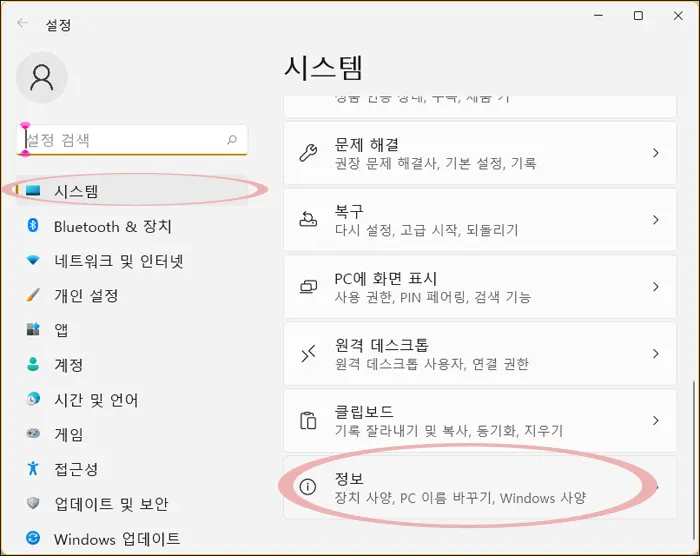Select 네트워크 및 인터넷 in the sidebar

pos(132,260)
